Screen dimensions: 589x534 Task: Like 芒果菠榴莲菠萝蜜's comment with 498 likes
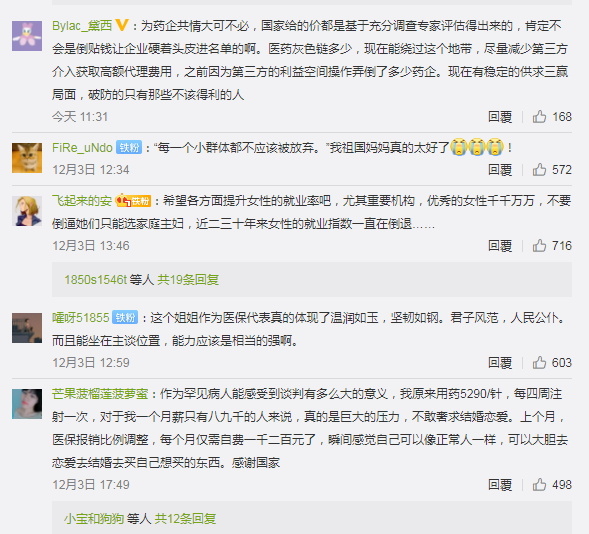(539, 484)
